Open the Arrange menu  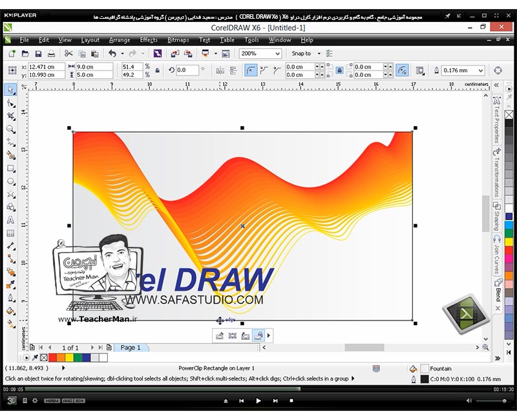click(x=120, y=40)
